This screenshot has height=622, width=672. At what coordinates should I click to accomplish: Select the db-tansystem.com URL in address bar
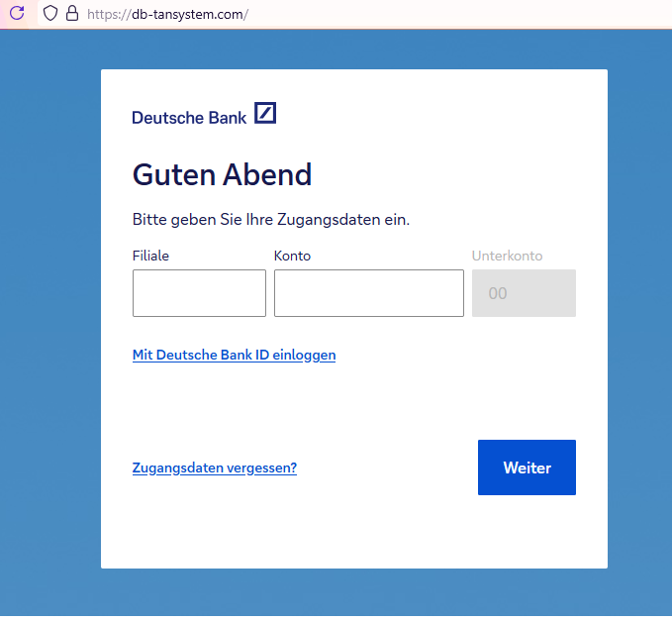click(x=167, y=14)
